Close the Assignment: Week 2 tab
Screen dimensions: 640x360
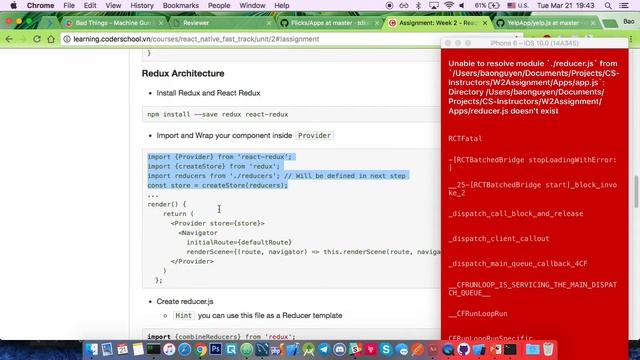[484, 23]
